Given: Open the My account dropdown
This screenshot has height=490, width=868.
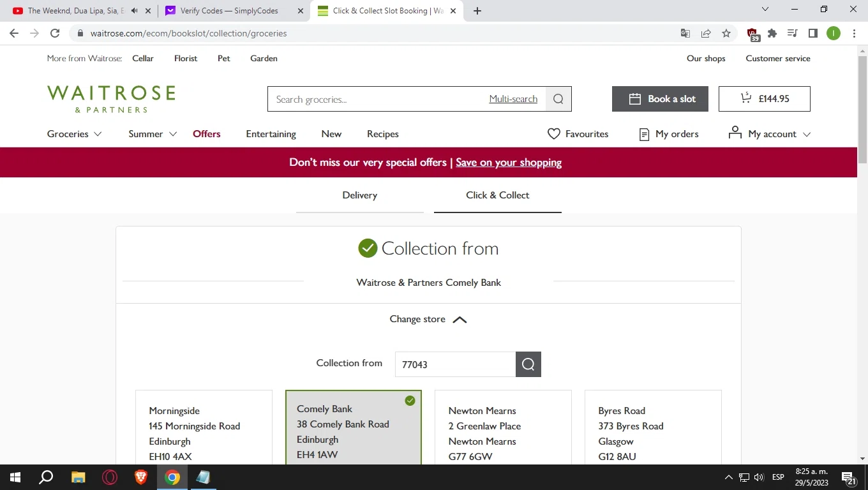Looking at the screenshot, I should 769,134.
